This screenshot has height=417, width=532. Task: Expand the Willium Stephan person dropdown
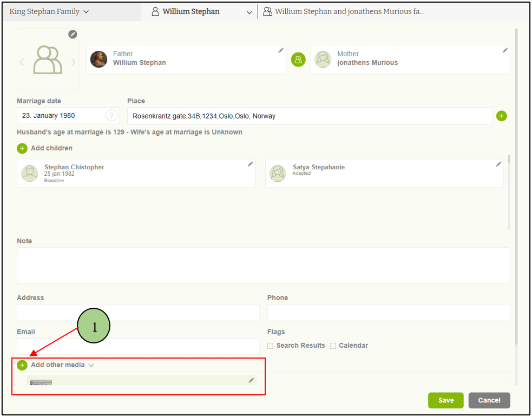[249, 12]
